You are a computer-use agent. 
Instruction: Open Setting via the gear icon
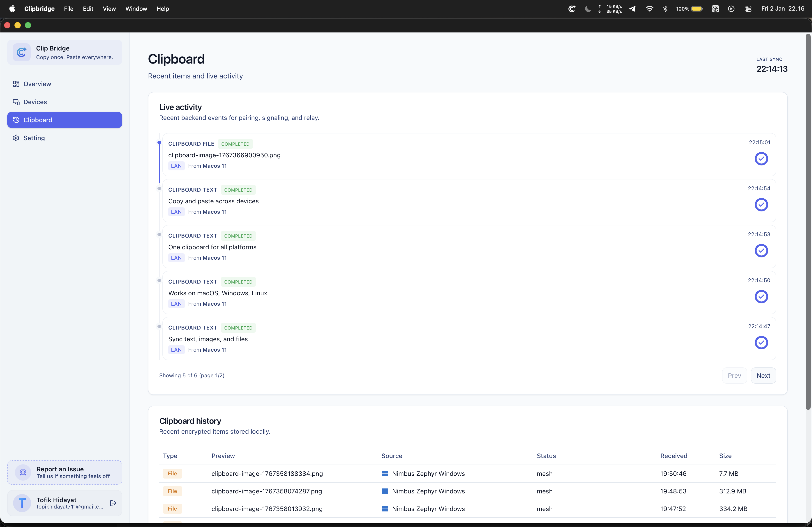pos(16,138)
